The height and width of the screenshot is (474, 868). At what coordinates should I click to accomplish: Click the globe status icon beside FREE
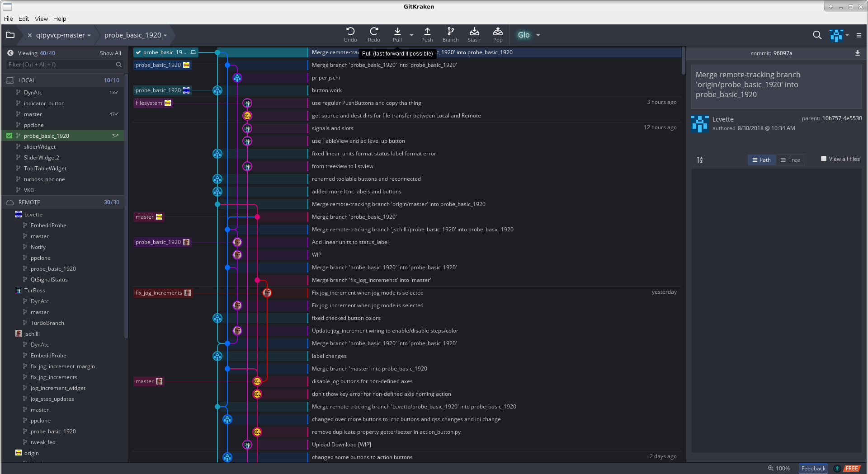(837, 468)
